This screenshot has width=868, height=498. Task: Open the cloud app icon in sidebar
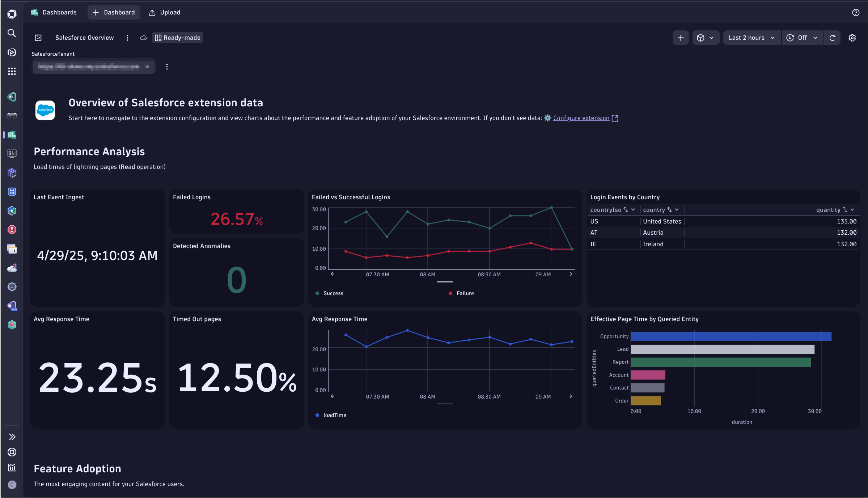tap(12, 268)
